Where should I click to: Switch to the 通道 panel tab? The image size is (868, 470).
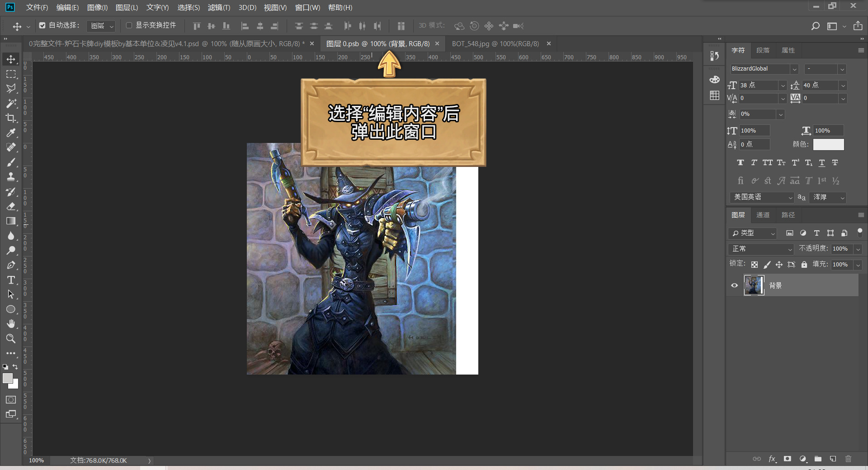tap(763, 215)
